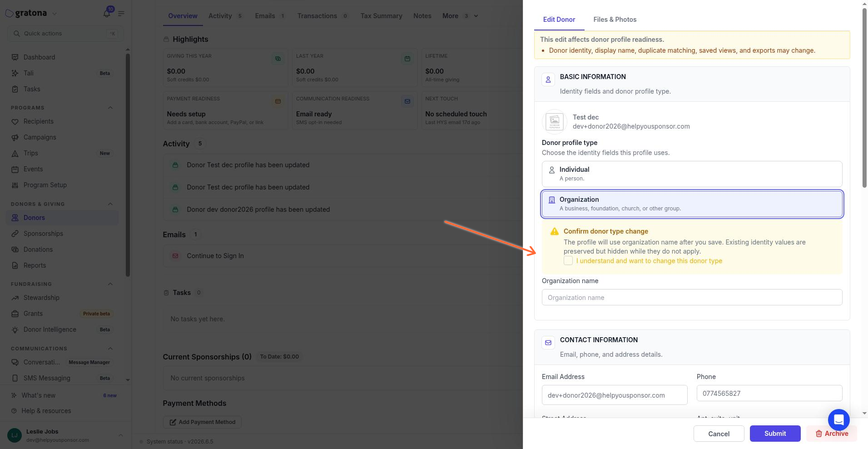Switch to the Edit Donor tab
Screen dimensions: 868x449
click(559, 20)
